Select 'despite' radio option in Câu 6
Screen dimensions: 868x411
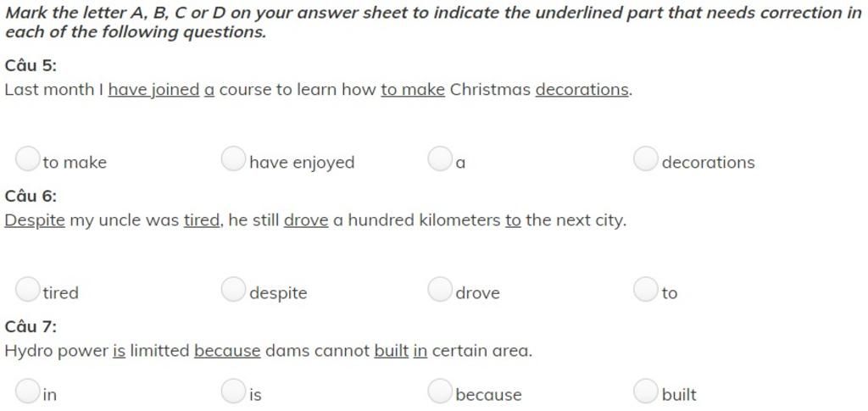233,289
